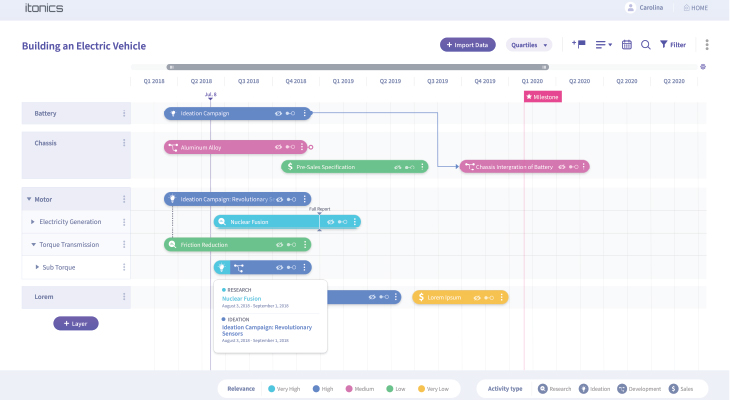Open the Quartiles dropdown

point(529,45)
